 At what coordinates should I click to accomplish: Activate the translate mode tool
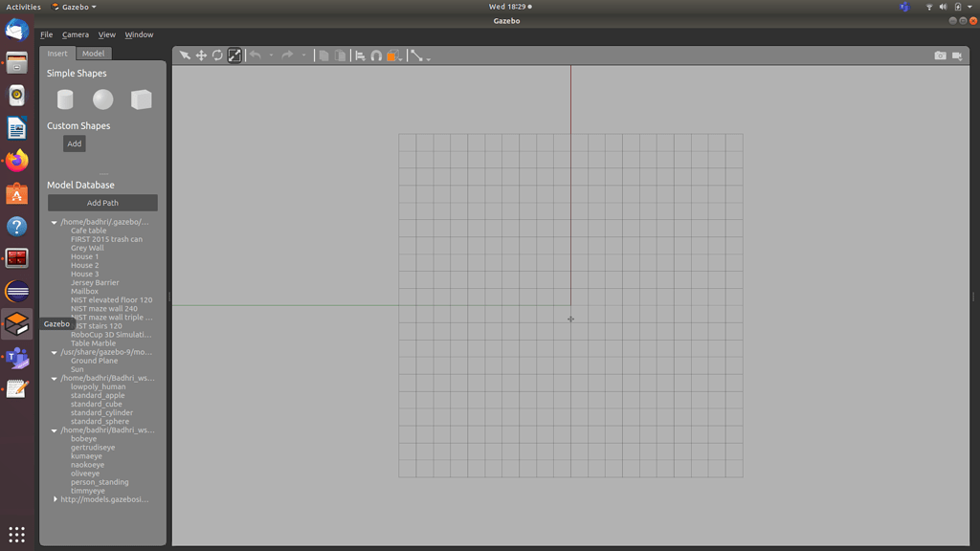point(201,55)
